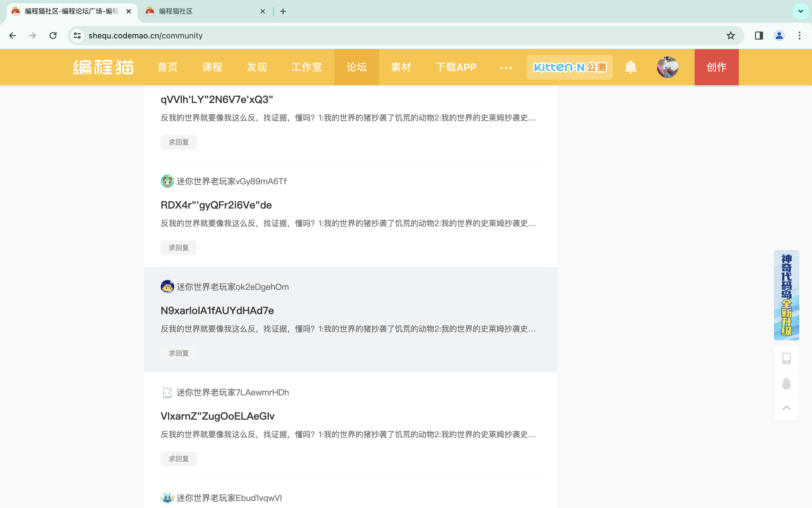Screen dimensions: 812x508
Task: Reload the current page
Action: coord(53,36)
